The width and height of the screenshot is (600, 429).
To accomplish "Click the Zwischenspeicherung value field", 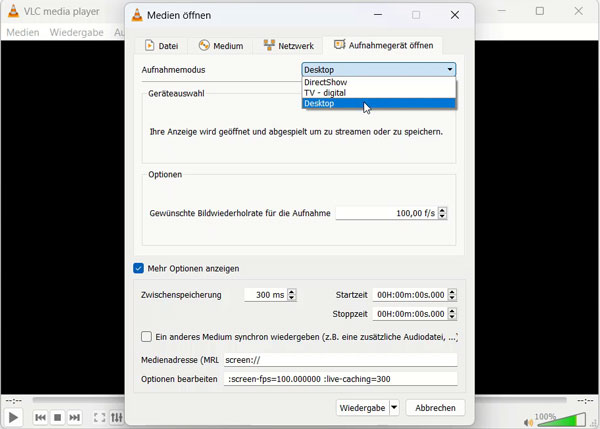I will coord(266,295).
